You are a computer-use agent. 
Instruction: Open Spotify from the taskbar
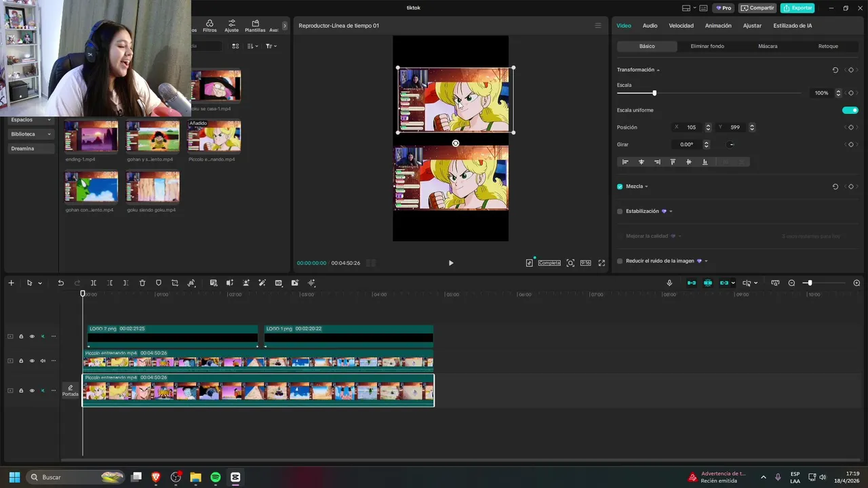(x=216, y=477)
